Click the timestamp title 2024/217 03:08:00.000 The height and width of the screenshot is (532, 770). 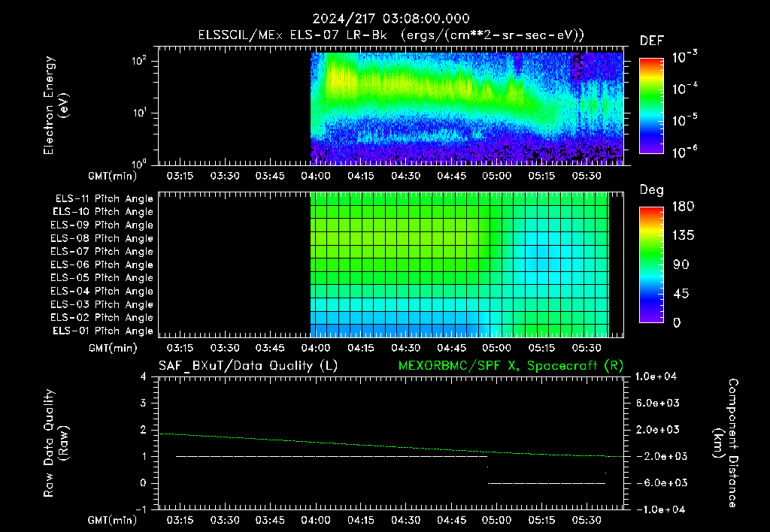pyautogui.click(x=391, y=19)
